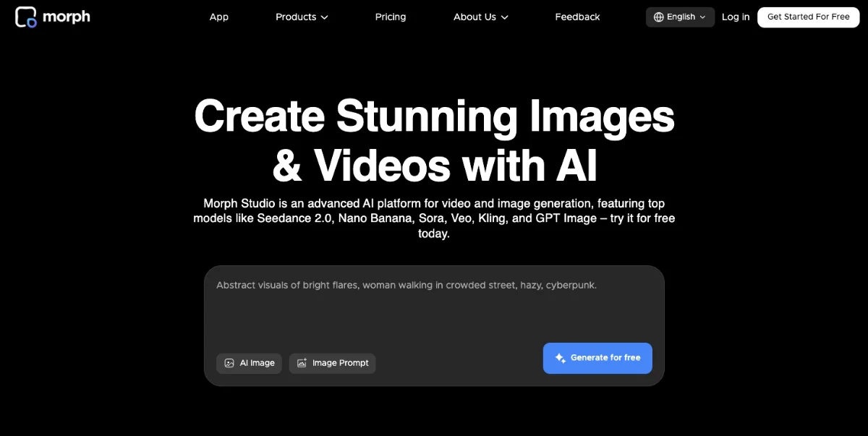This screenshot has height=436, width=868.
Task: Click the sparkle icon on Generate button
Action: tap(560, 358)
